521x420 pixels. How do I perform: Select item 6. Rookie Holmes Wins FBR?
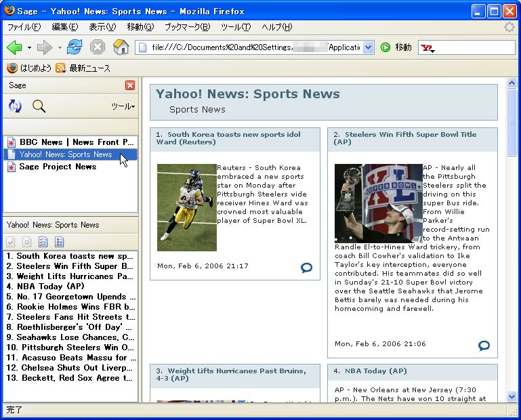point(70,307)
